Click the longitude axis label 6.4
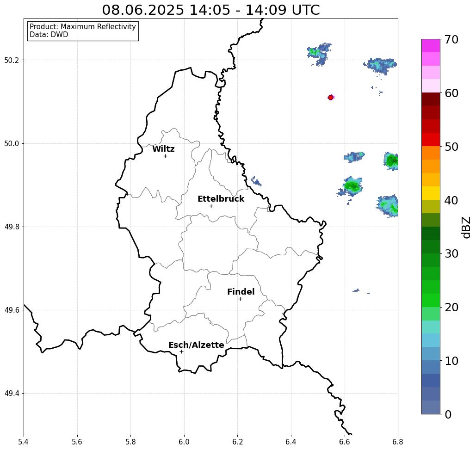 tap(291, 442)
